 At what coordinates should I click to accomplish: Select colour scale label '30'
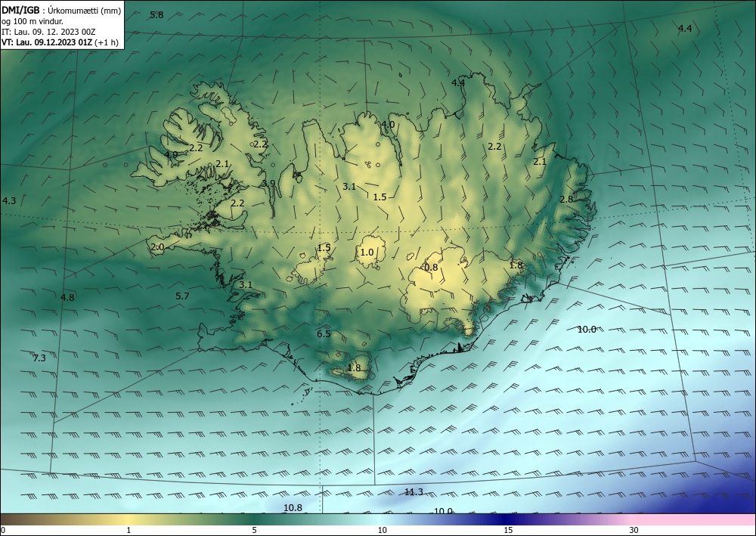click(x=634, y=531)
